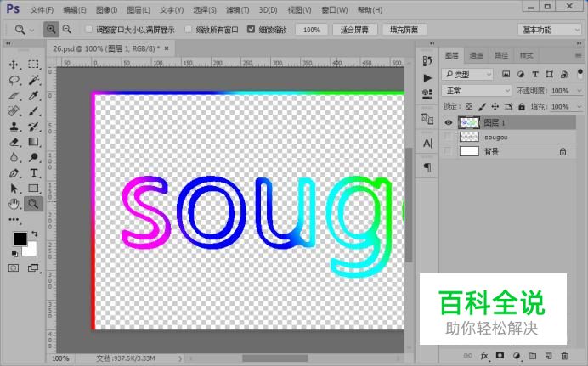588x366 pixels.
Task: Choose Zoom Out mode in options bar
Action: 67,29
